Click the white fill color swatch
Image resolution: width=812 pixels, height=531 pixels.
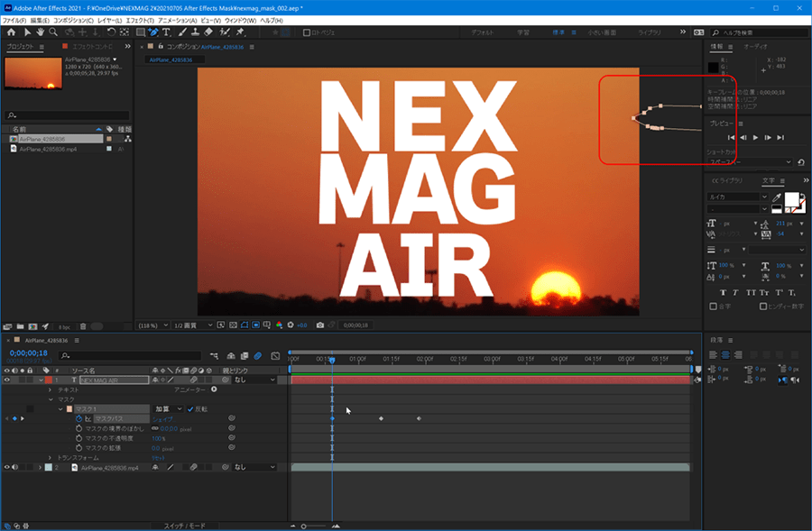tap(792, 199)
